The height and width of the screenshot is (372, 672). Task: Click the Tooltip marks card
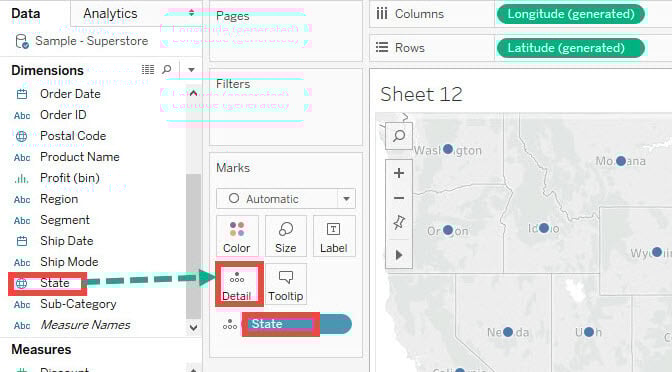285,284
